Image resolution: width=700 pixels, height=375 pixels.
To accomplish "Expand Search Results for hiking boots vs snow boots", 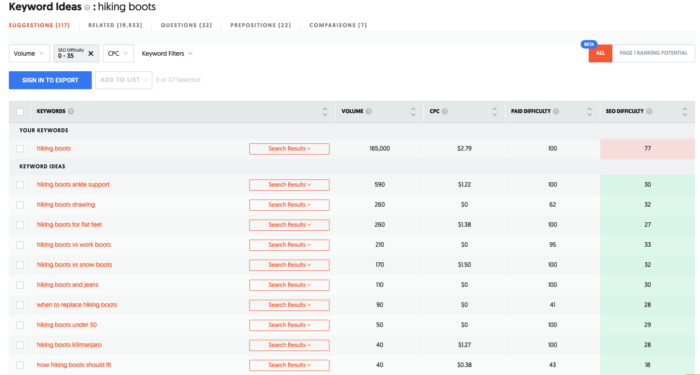I will click(x=289, y=265).
